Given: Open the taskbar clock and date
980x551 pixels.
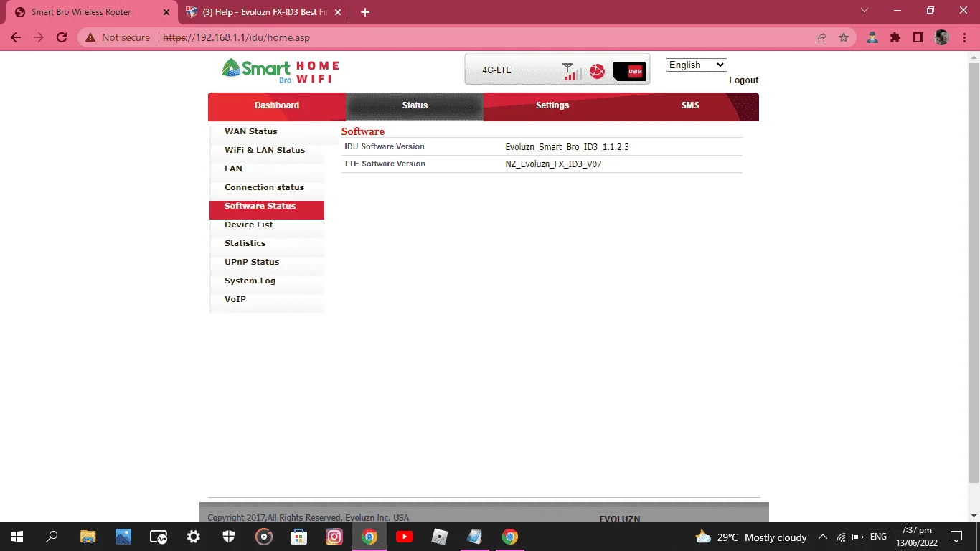Looking at the screenshot, I should (x=915, y=537).
